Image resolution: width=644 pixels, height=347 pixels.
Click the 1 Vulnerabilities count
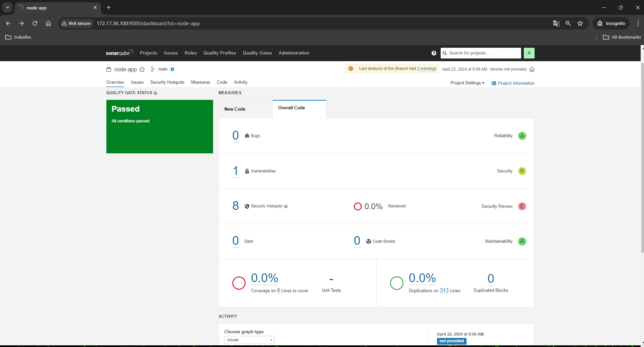236,171
